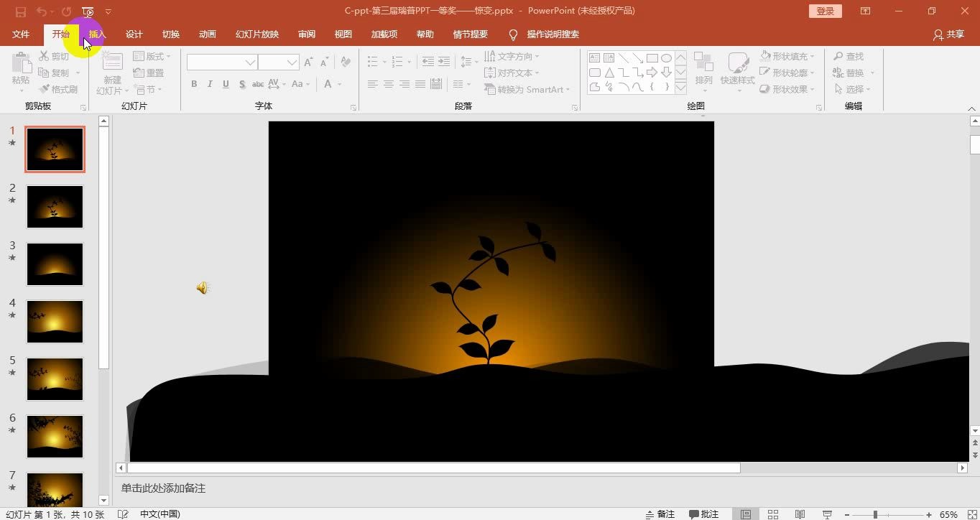Switch to the Transitions (切换) tab
The width and height of the screenshot is (980, 520).
171,34
